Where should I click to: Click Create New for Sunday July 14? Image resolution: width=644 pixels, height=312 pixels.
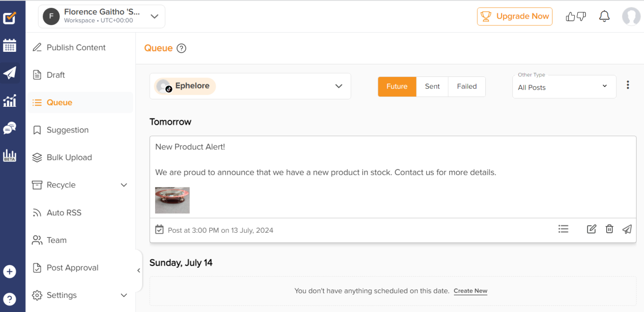point(470,291)
